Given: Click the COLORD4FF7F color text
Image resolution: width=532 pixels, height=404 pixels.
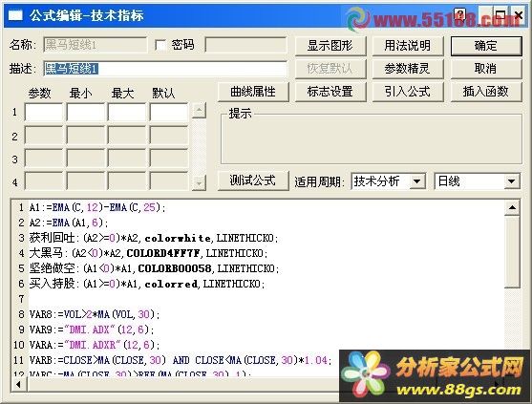Looking at the screenshot, I should (163, 253).
